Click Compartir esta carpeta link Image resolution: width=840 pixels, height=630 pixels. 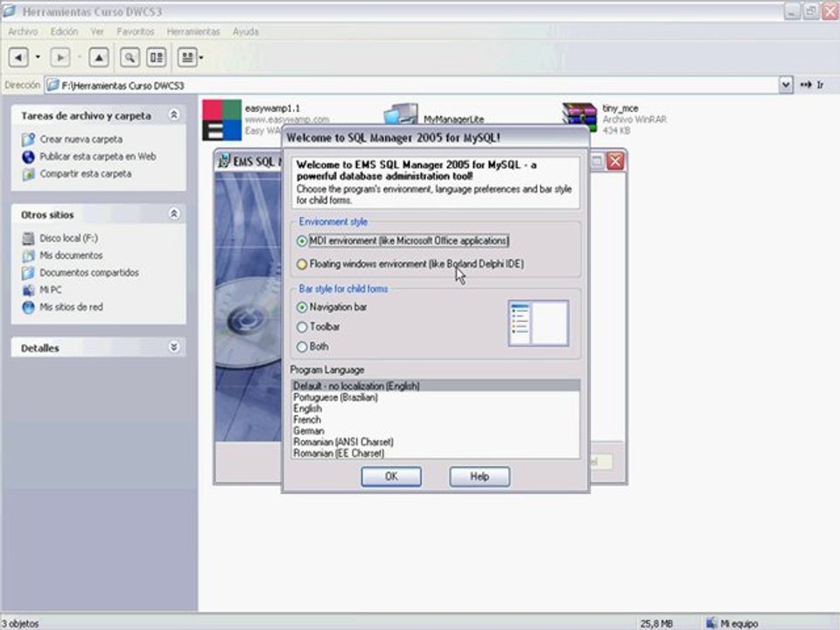[x=85, y=173]
